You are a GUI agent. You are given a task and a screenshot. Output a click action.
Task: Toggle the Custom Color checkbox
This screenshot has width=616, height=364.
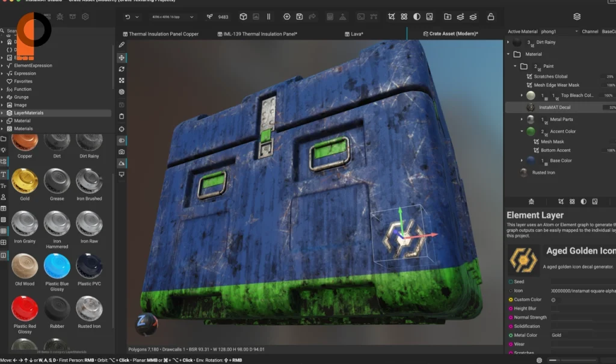pos(553,300)
